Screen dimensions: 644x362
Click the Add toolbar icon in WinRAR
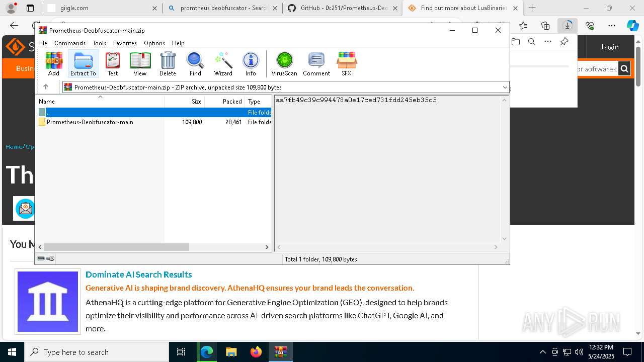click(54, 64)
